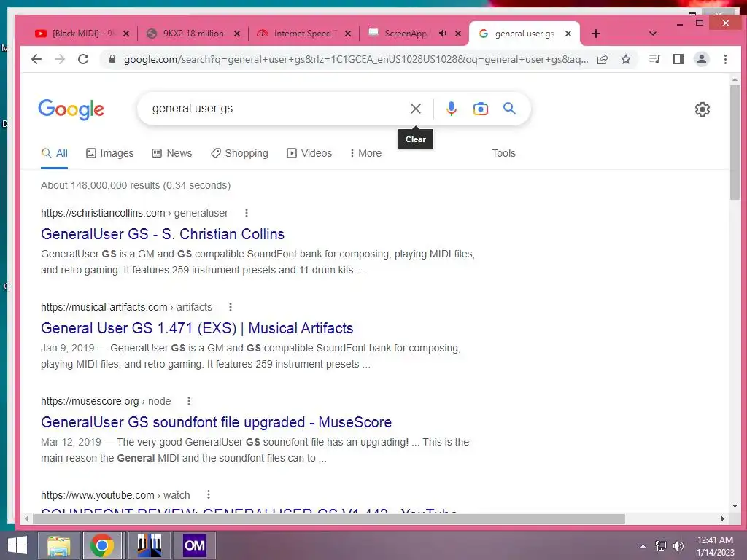
Task: Click inside the Google search input field
Action: (276, 109)
